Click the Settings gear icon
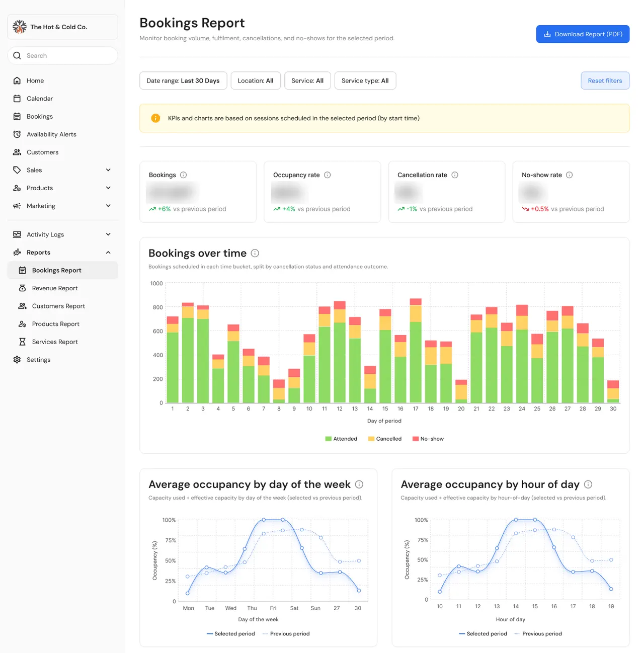644x653 pixels. [17, 360]
